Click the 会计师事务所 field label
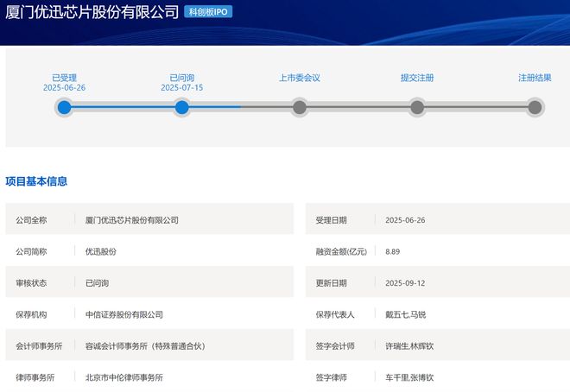 39,346
